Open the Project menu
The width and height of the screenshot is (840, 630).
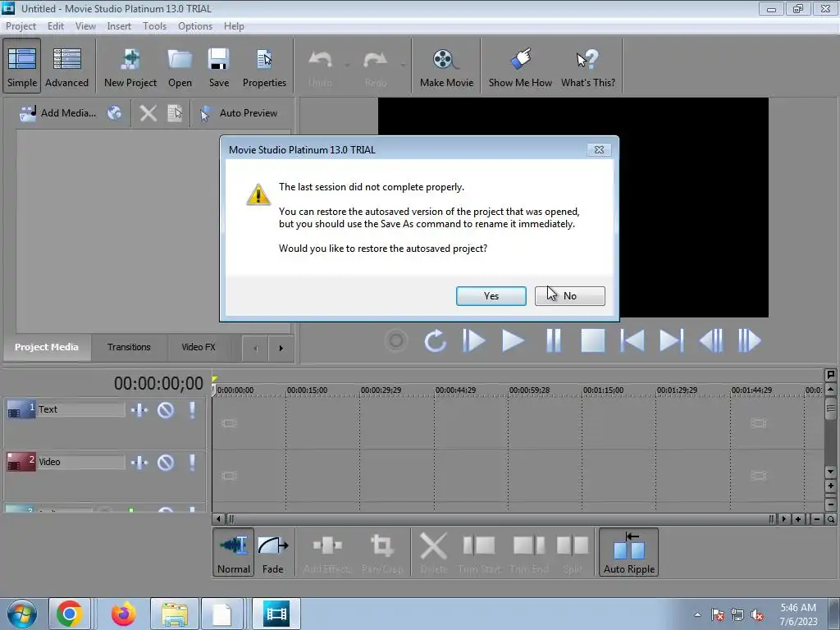coord(21,26)
